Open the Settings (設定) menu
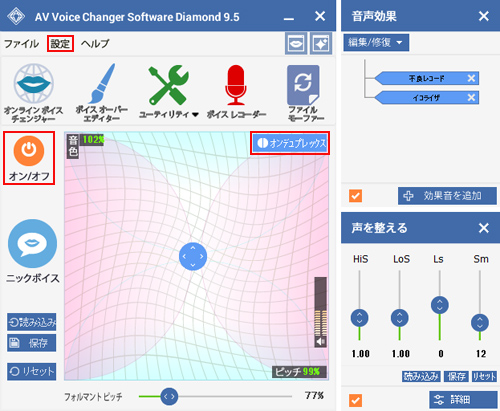 [60, 43]
